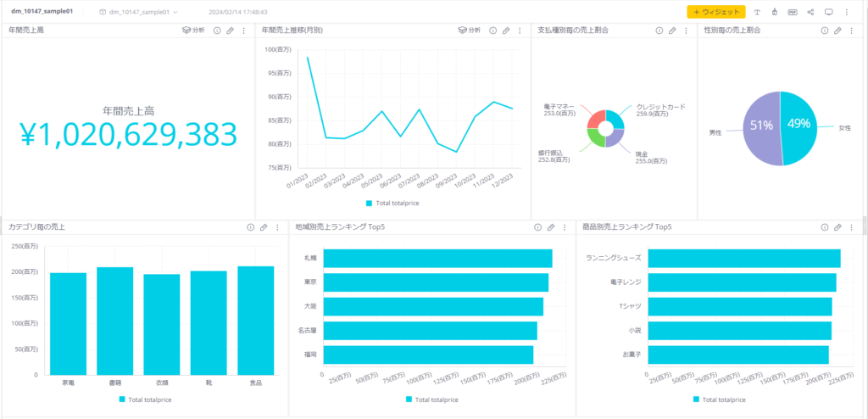Open the 地域別売上ランキング Top5 widget three-dot menu
868x419 pixels.
(x=565, y=227)
